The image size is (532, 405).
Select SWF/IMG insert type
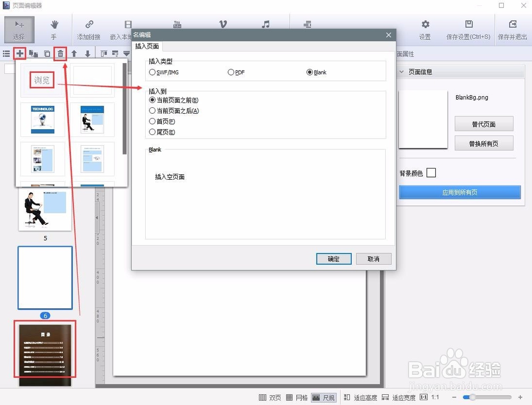click(x=164, y=72)
